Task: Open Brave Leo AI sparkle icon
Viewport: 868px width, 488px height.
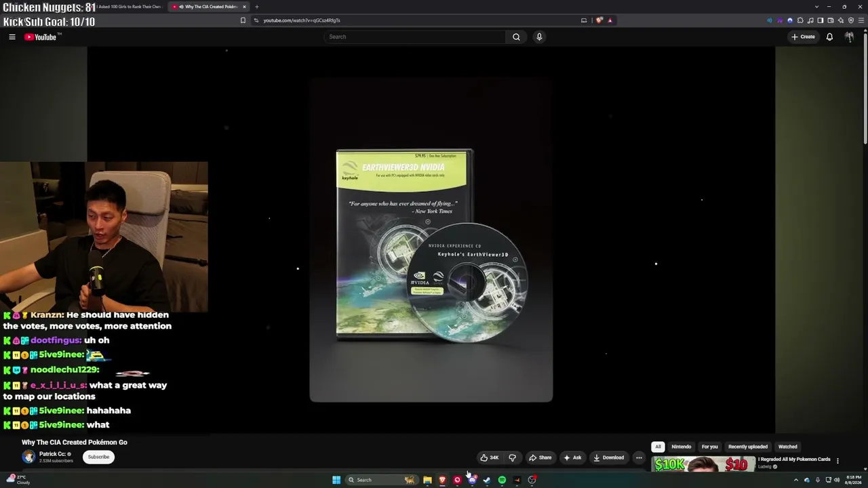Action: 841,20
